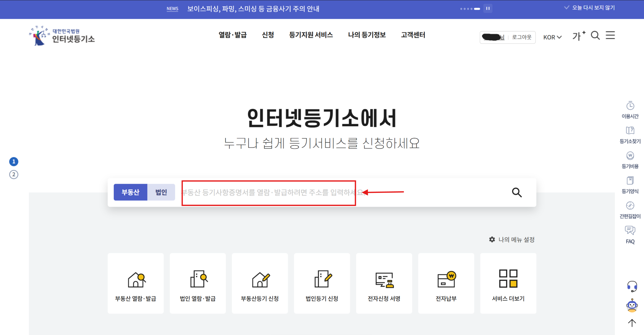Image resolution: width=644 pixels, height=335 pixels.
Task: Open the 부동산 열람·발급 service card
Action: [135, 283]
